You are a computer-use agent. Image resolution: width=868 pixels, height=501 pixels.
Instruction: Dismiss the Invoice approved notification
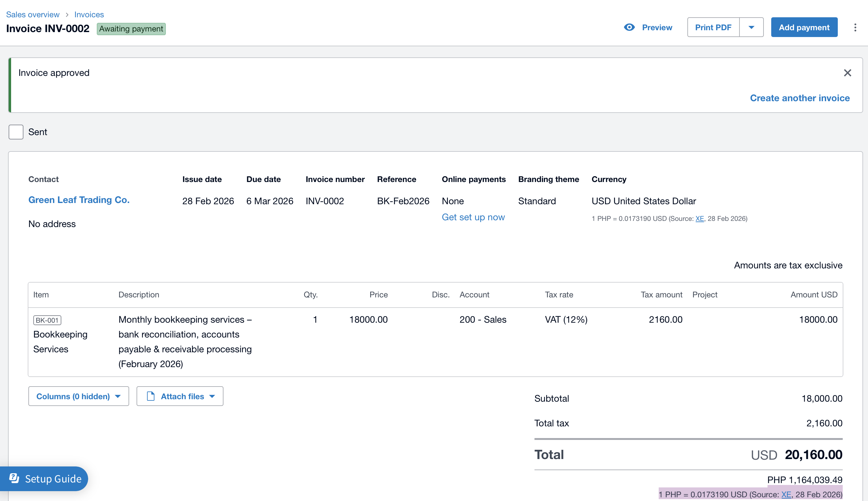[847, 73]
